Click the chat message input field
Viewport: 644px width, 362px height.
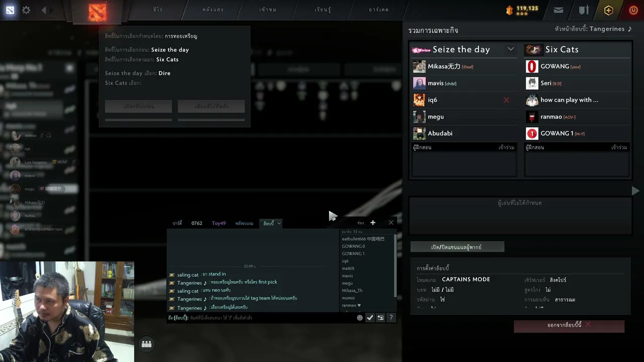pos(261,318)
